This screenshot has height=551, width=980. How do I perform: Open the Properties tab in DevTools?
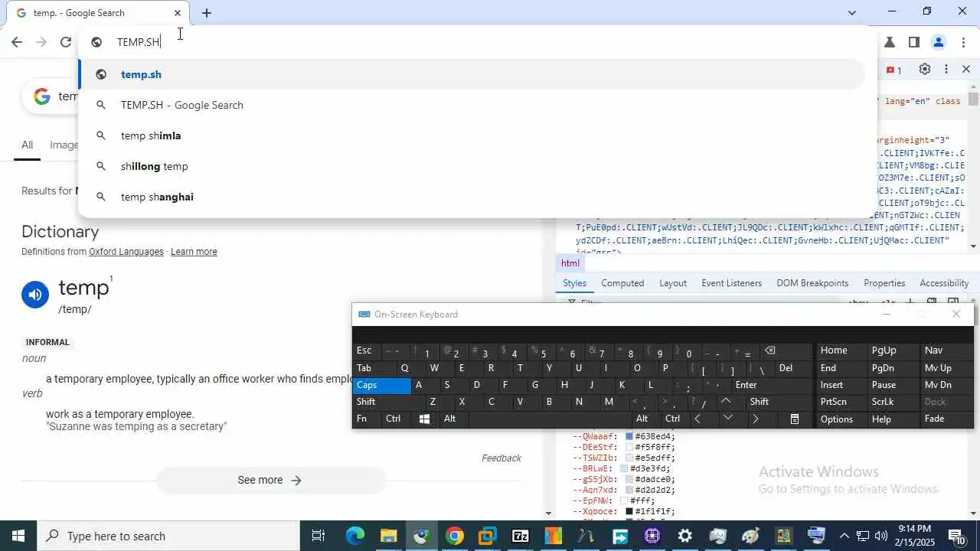(x=884, y=283)
